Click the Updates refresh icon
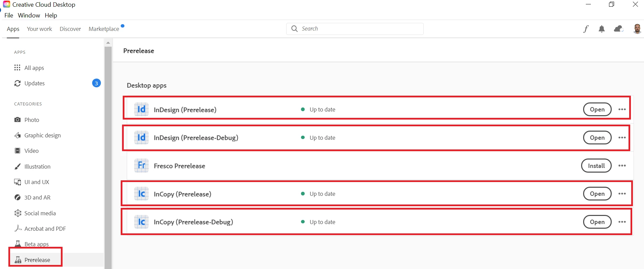Viewport: 644px width, 269px height. pyautogui.click(x=17, y=83)
